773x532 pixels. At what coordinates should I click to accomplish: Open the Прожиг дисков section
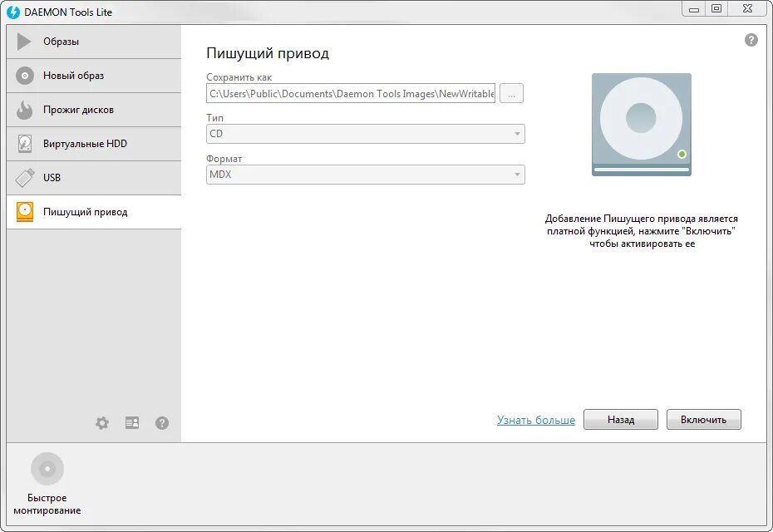(x=94, y=110)
